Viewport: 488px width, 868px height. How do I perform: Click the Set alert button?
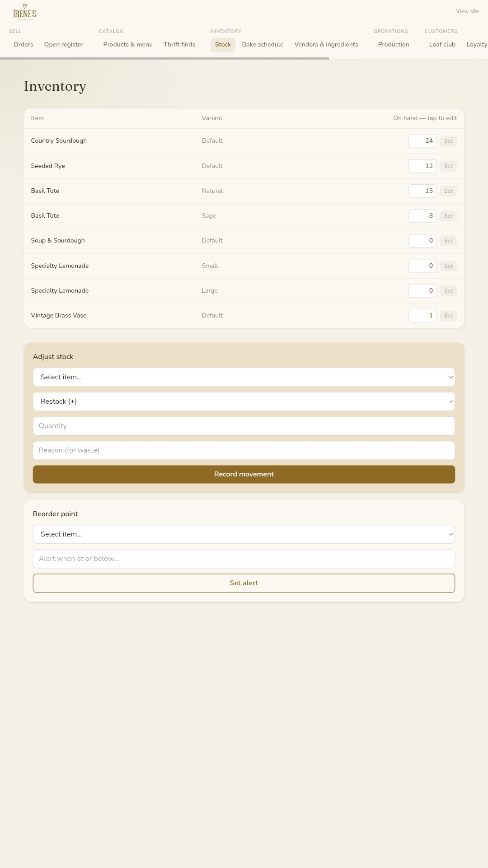pos(244,583)
